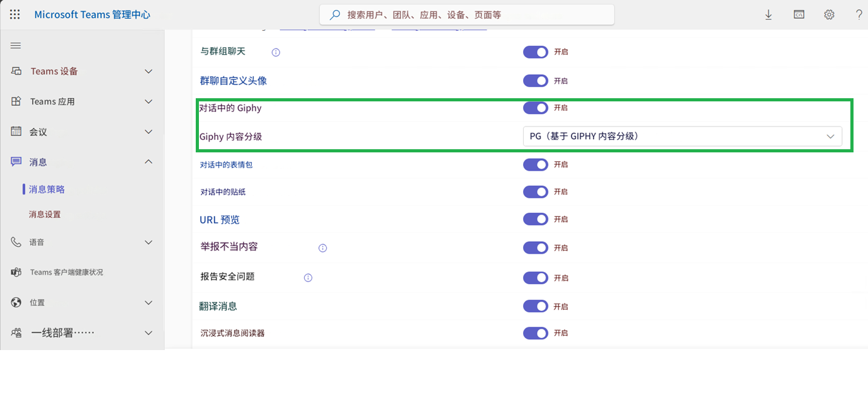The height and width of the screenshot is (408, 868).
Task: Click info icon beside 报告安全问题
Action: pos(308,278)
